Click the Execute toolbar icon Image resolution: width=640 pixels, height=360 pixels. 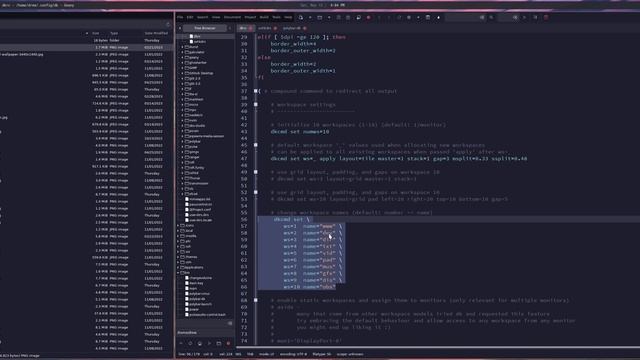click(x=428, y=18)
